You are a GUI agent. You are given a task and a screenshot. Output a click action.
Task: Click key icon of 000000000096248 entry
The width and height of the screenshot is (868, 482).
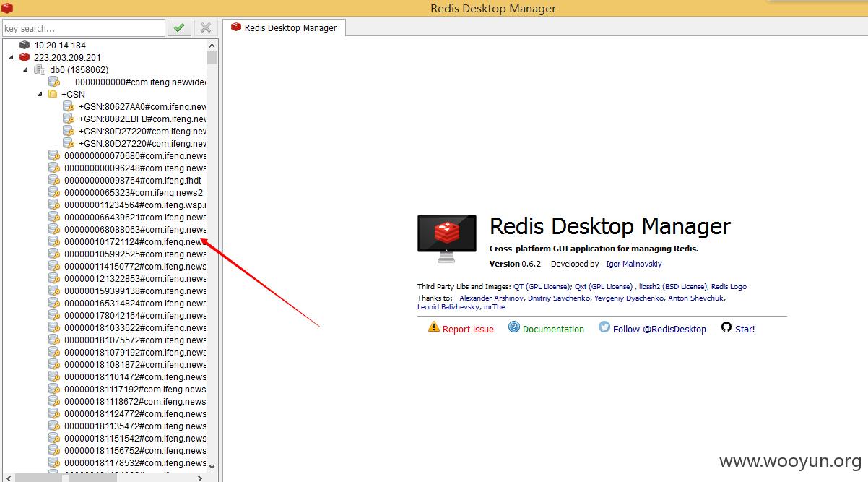pos(54,168)
